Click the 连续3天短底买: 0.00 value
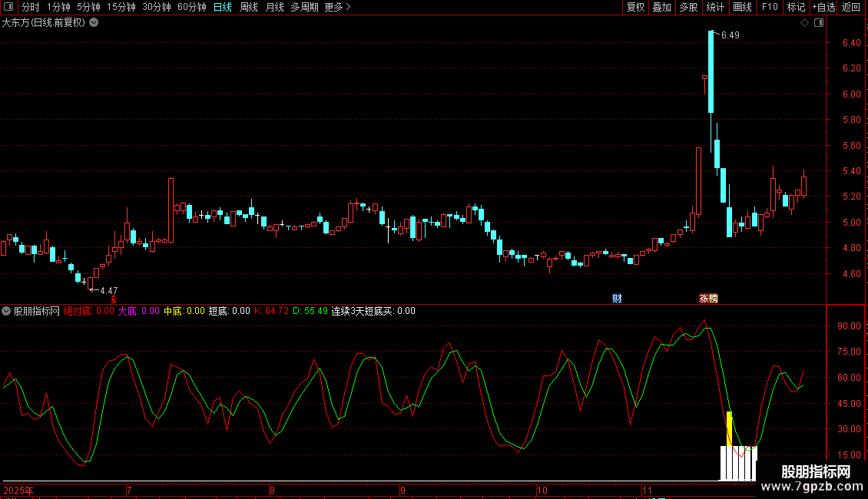Image resolution: width=868 pixels, height=499 pixels. click(x=373, y=311)
